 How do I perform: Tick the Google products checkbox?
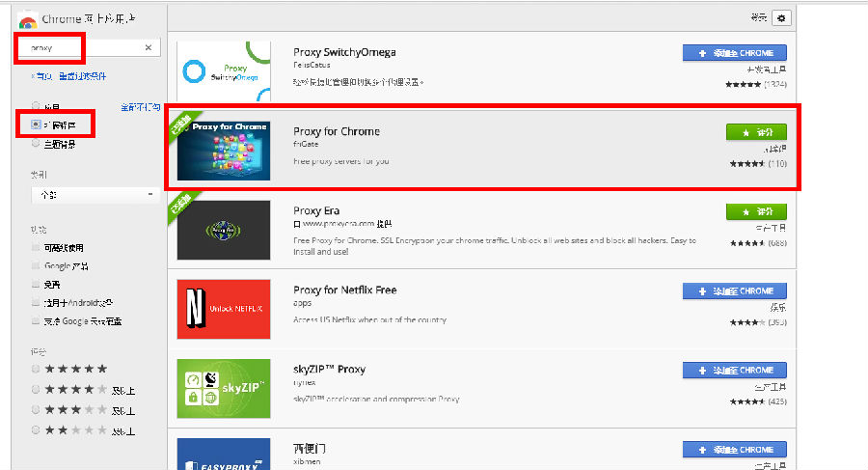(x=36, y=265)
